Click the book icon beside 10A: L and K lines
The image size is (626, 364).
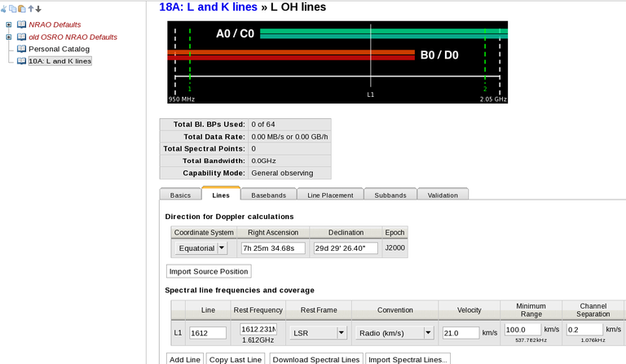pos(21,61)
